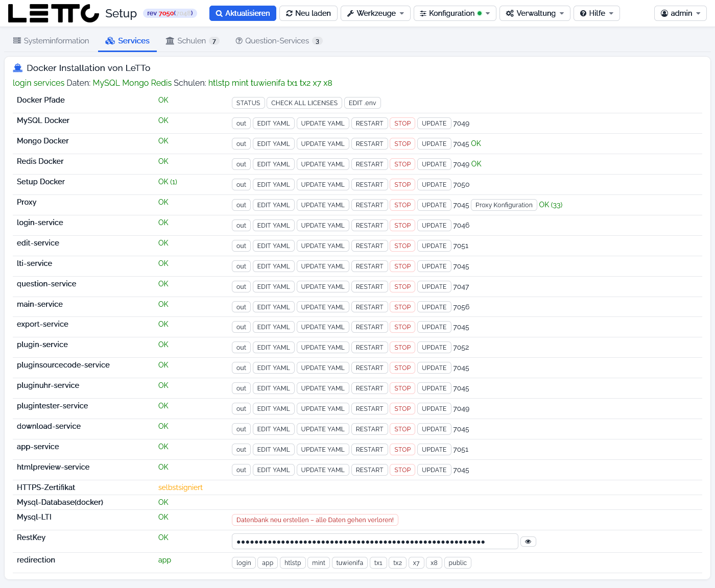Stop the Proxy service
The width and height of the screenshot is (715, 588).
[402, 205]
